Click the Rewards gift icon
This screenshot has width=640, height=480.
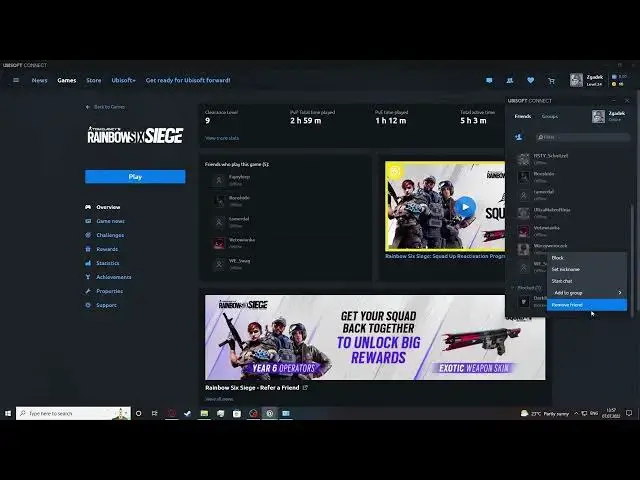(x=88, y=249)
